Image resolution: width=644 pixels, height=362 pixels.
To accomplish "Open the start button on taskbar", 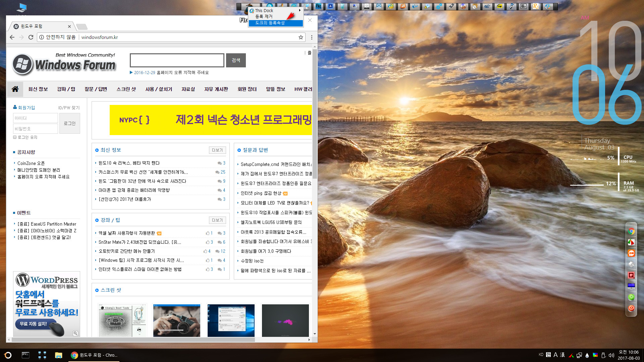I will [8, 355].
